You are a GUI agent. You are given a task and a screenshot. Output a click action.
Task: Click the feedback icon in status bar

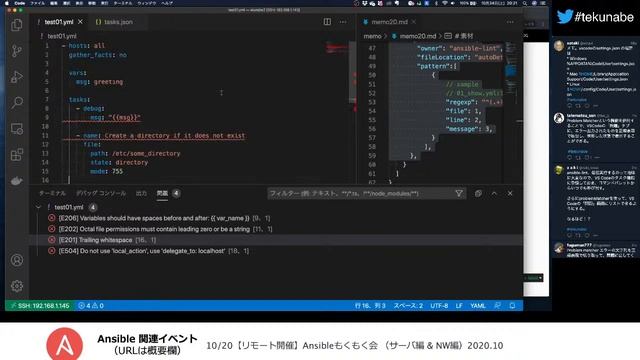click(x=497, y=305)
